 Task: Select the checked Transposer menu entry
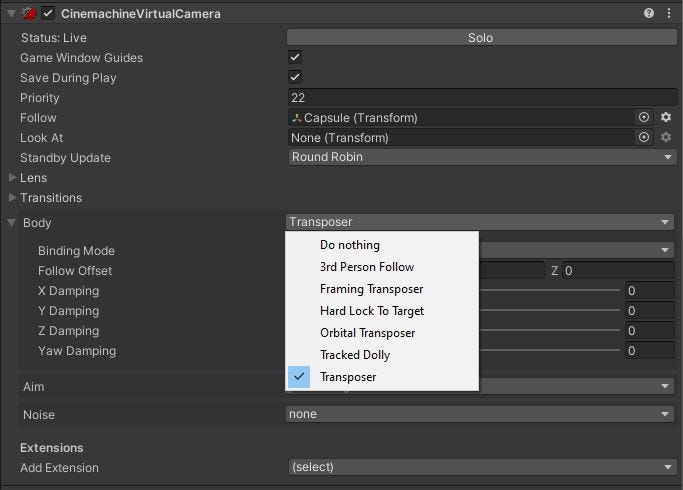click(382, 377)
